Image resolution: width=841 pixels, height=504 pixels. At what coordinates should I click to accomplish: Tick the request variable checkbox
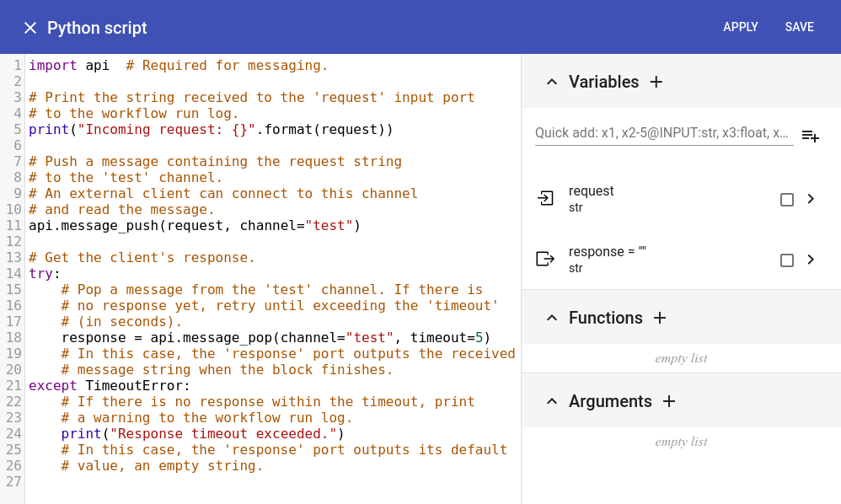point(787,200)
